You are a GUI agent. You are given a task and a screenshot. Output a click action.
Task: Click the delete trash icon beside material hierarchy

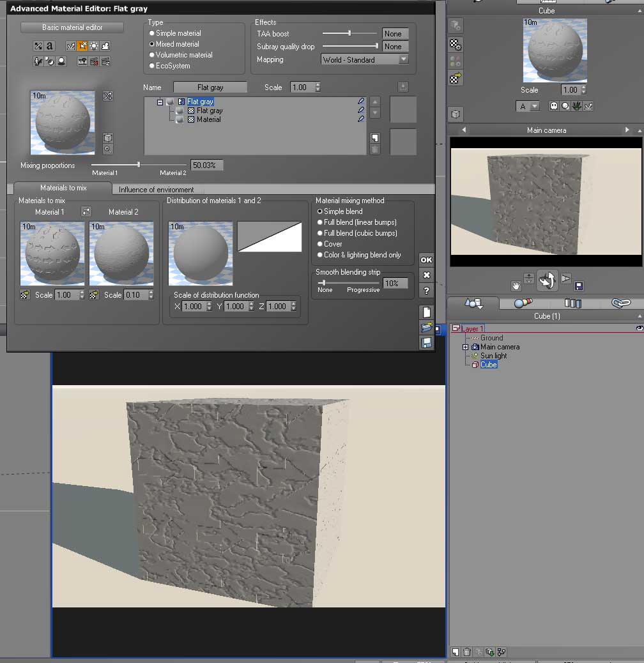[375, 149]
